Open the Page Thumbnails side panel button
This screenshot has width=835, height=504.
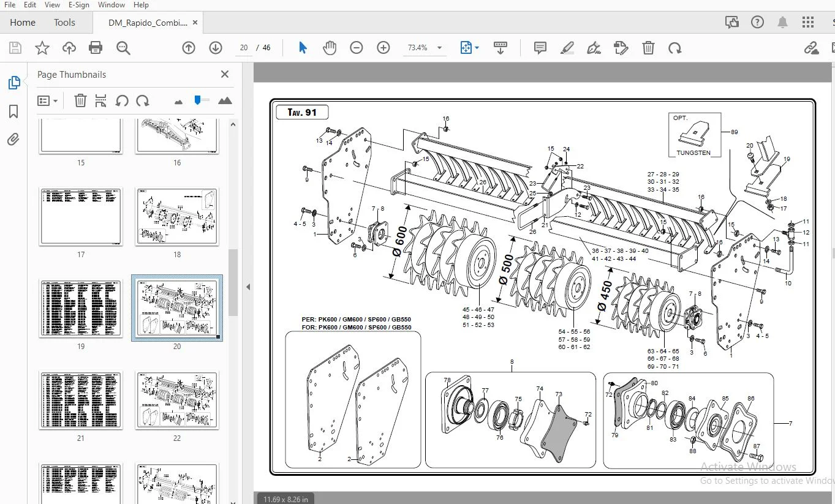click(x=13, y=83)
